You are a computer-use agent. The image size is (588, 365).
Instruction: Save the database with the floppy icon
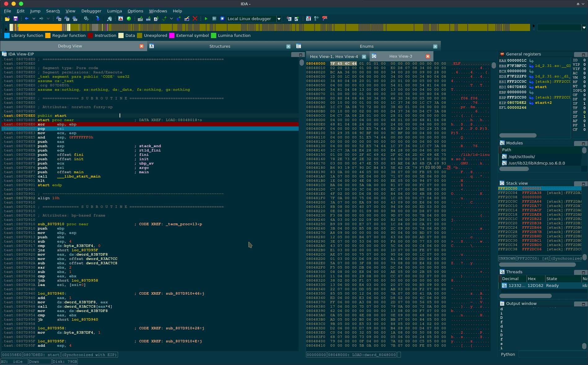[15, 19]
